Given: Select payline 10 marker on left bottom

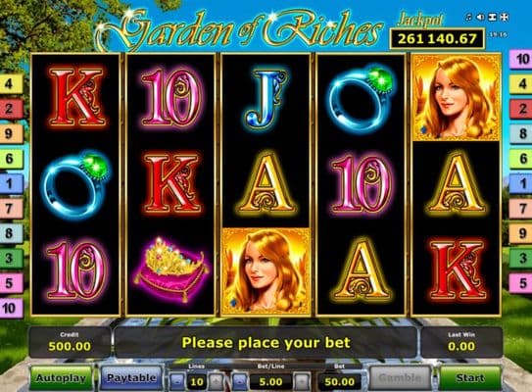Looking at the screenshot, I should (11, 308).
